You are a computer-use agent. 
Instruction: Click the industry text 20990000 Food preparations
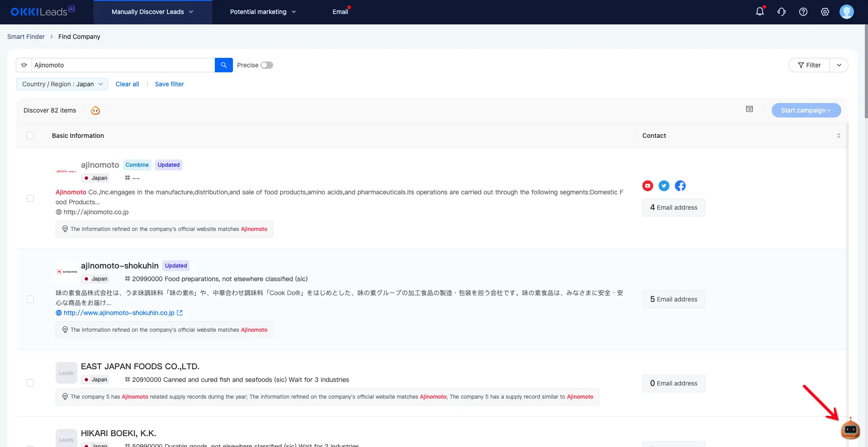(x=220, y=279)
